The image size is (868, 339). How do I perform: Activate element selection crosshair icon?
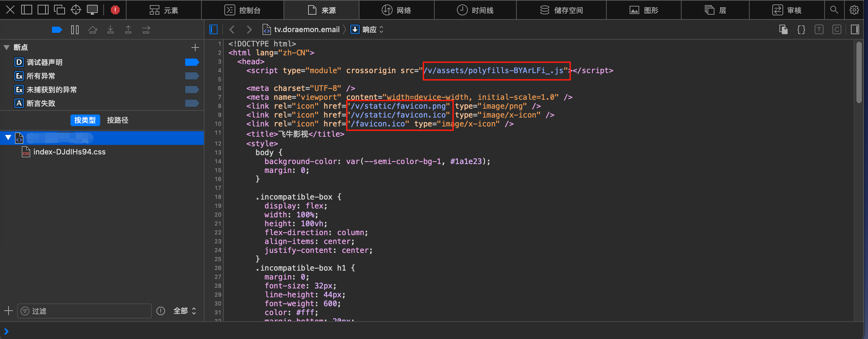[76, 10]
